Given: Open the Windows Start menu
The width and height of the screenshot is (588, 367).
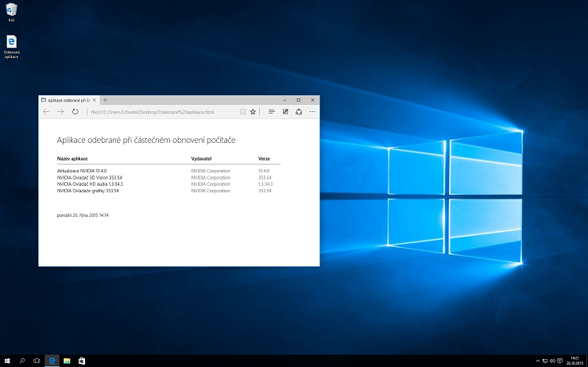Looking at the screenshot, I should coord(7,361).
